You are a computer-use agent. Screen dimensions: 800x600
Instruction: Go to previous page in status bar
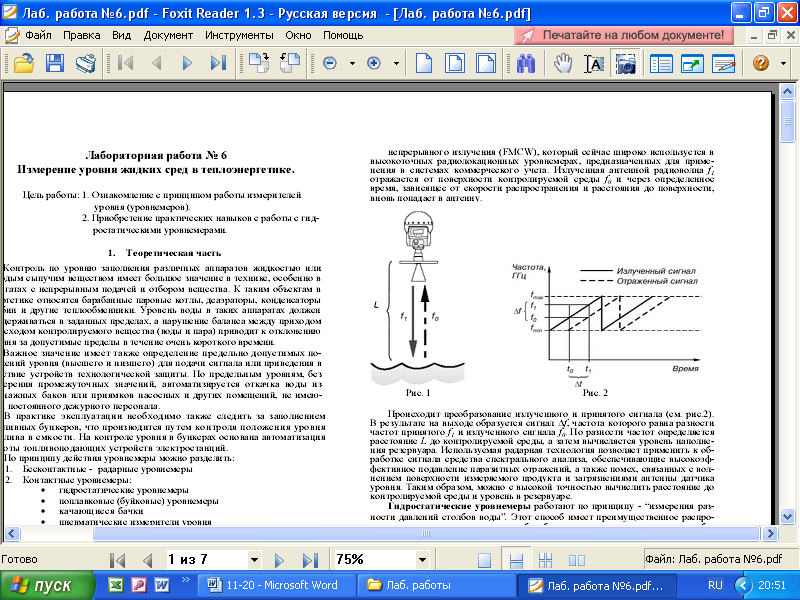tap(148, 560)
